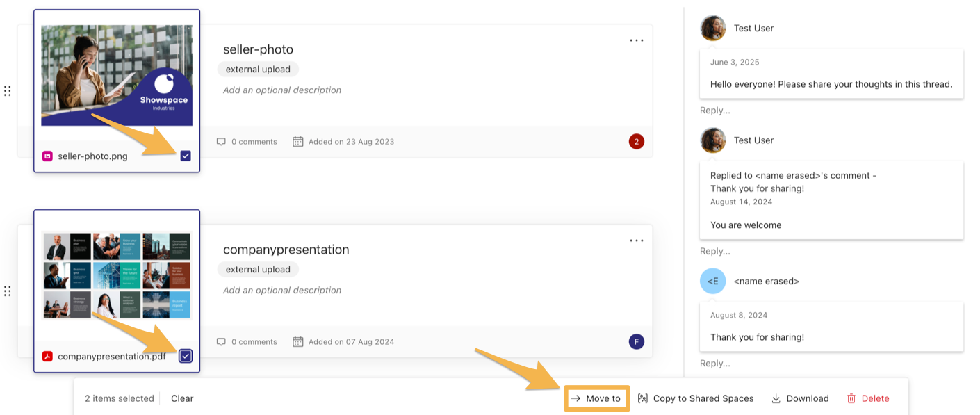This screenshot has width=980, height=415.
Task: Click Move to in the action bar
Action: point(596,398)
